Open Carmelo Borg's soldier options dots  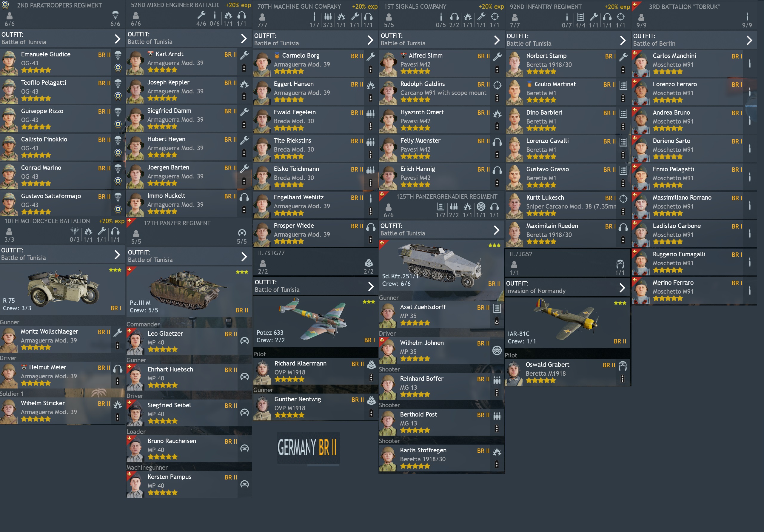[370, 70]
